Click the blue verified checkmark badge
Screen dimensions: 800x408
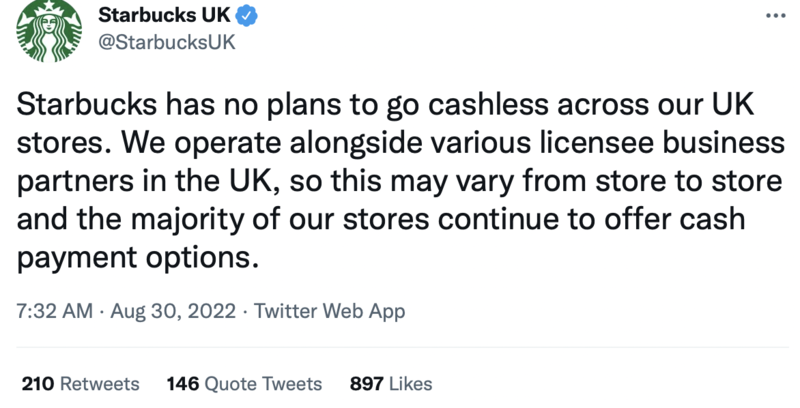246,16
